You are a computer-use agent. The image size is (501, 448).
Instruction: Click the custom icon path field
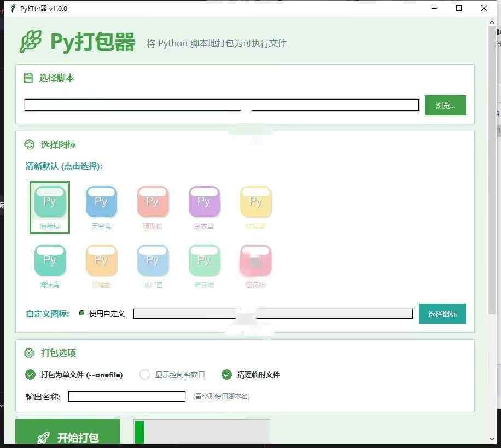click(x=273, y=313)
